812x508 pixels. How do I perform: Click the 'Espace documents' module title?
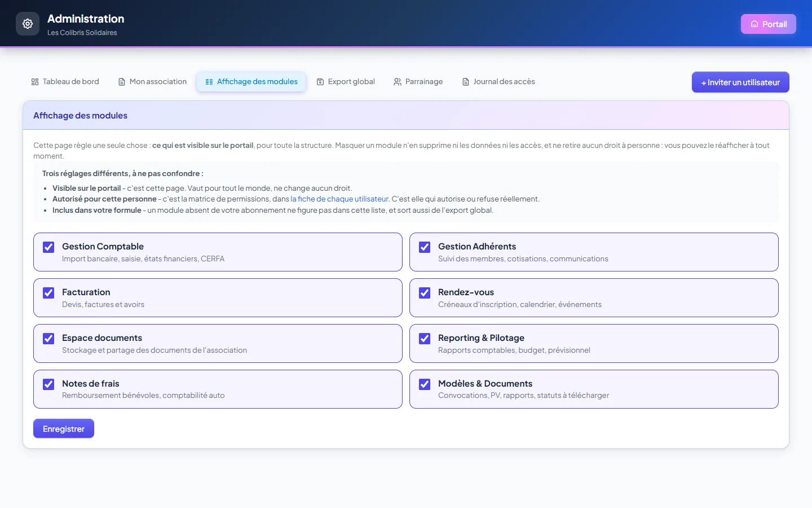coord(102,338)
